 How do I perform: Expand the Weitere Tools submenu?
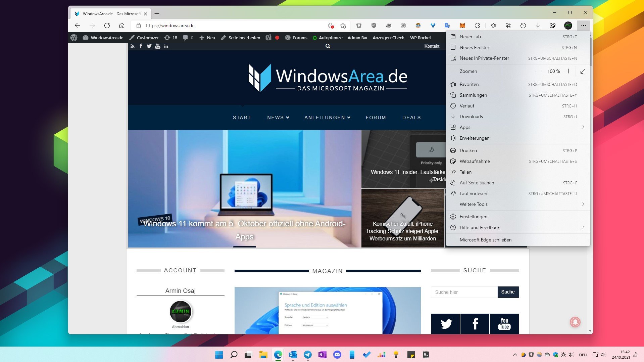point(518,204)
